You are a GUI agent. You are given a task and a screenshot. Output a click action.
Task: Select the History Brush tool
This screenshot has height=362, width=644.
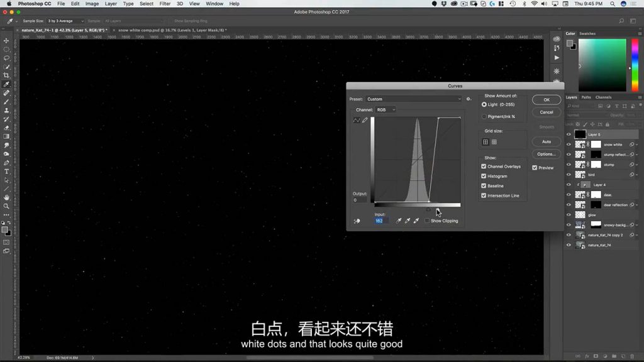pos(6,119)
